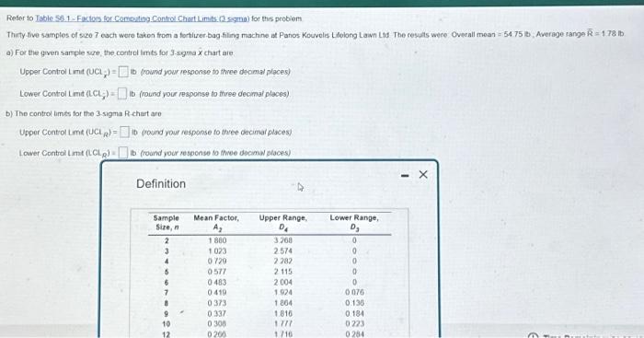Click the LCL x-bar answer input box
This screenshot has height=338, width=644.
(122, 94)
